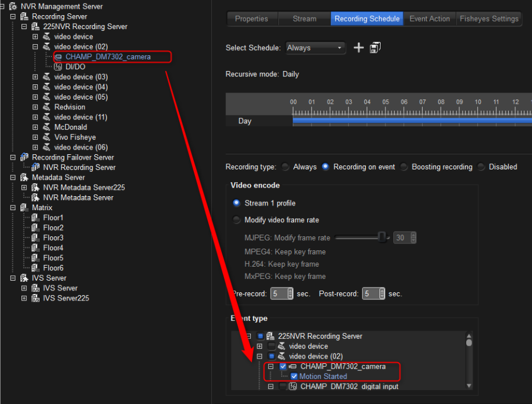The image size is (532, 404).
Task: Uncheck the Motion Started event checkbox
Action: click(x=294, y=377)
